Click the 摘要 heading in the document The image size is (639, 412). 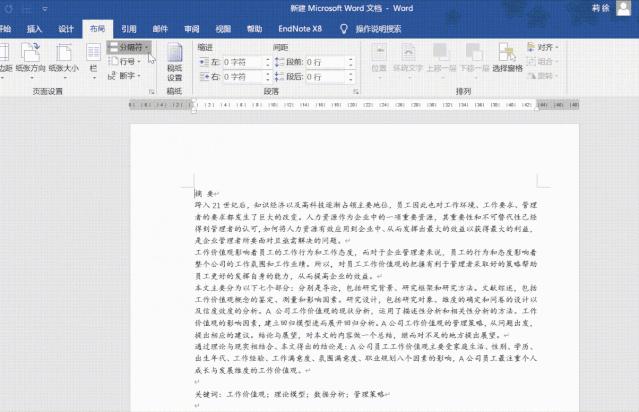(205, 194)
